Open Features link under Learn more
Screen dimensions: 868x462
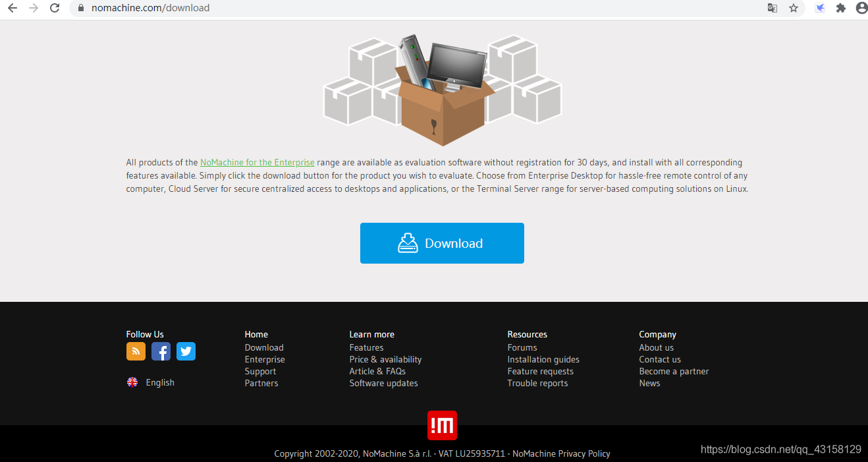(x=366, y=347)
